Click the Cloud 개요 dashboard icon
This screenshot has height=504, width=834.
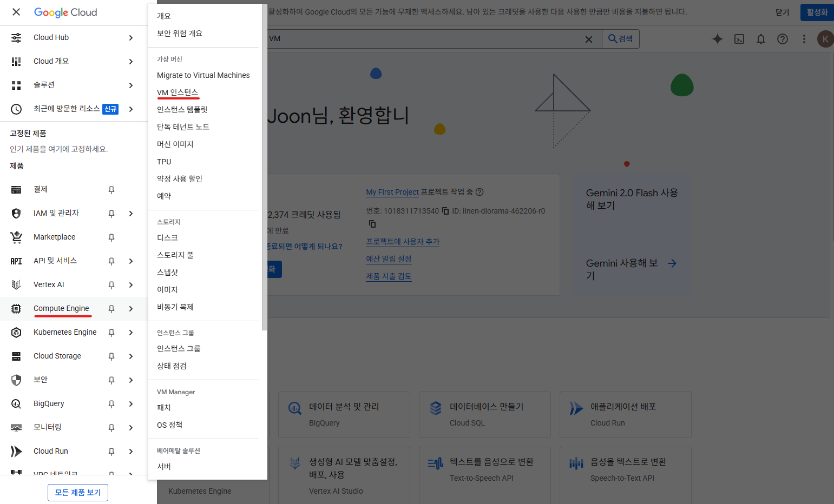pos(16,62)
